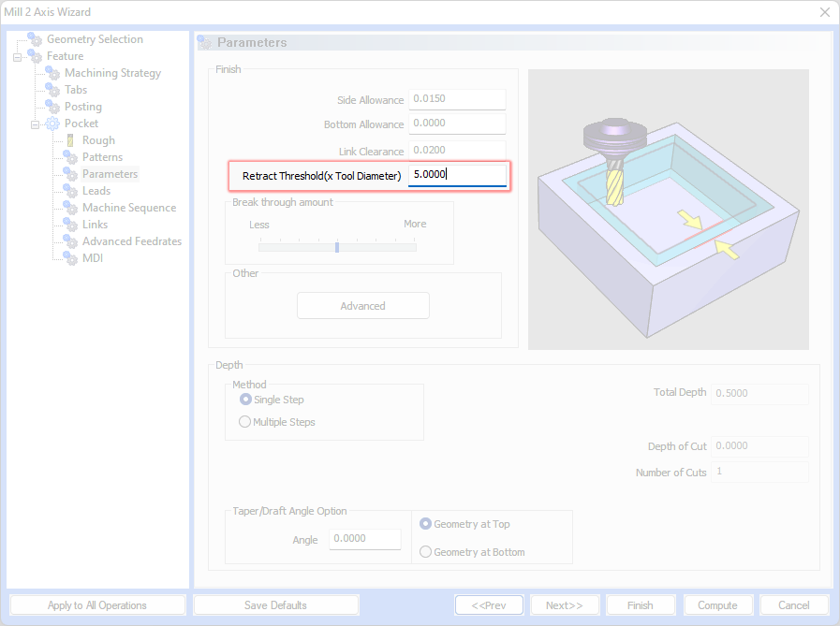
Task: Open Machining Strategy page
Action: point(112,73)
